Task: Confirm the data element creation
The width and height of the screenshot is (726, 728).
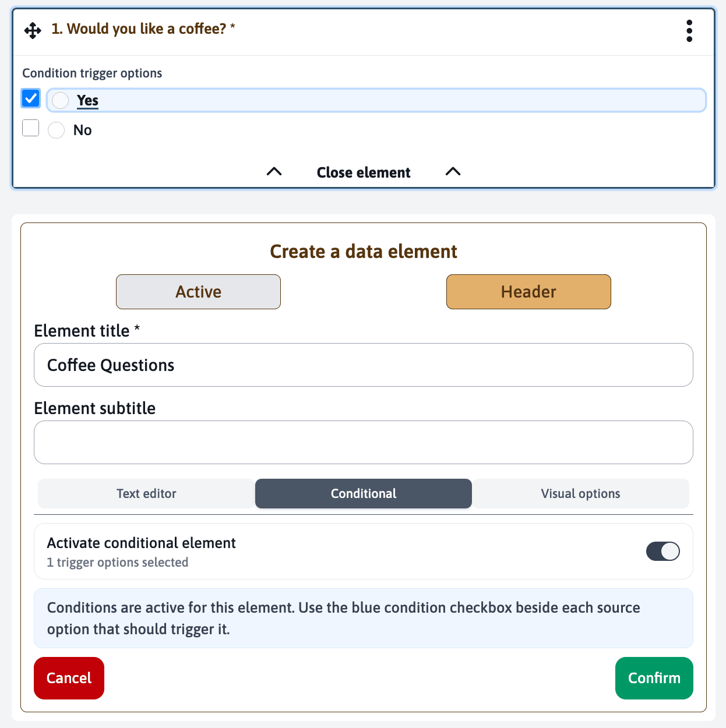Action: tap(654, 678)
